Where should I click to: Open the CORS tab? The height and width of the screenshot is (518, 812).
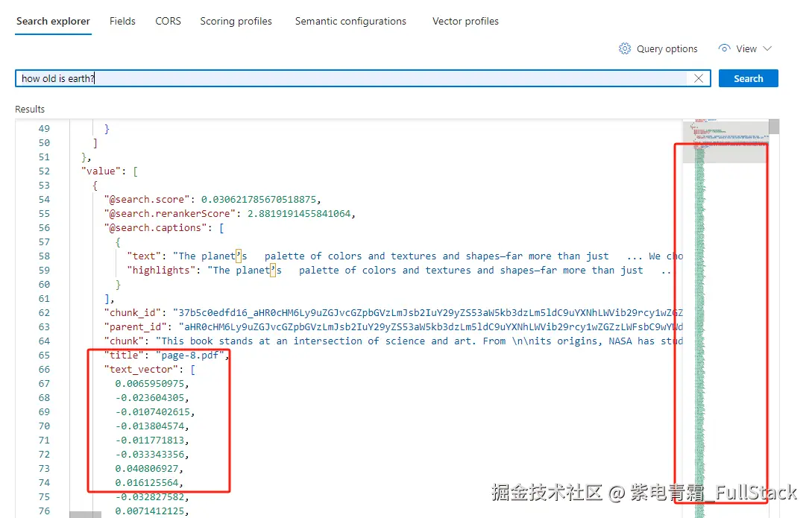pos(169,21)
